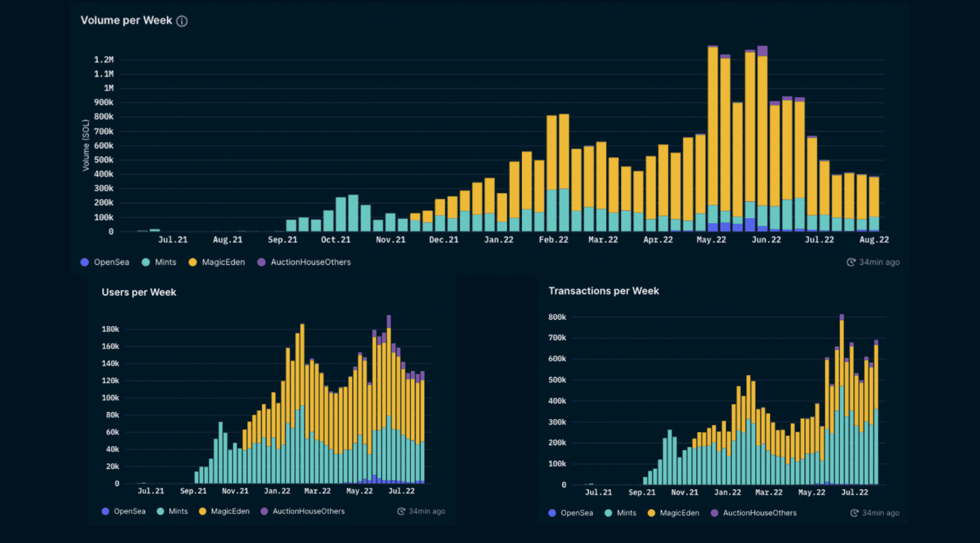Hide AuctionHouseOthers series in Volume per Week legend
Image resolution: width=980 pixels, height=543 pixels.
[310, 262]
